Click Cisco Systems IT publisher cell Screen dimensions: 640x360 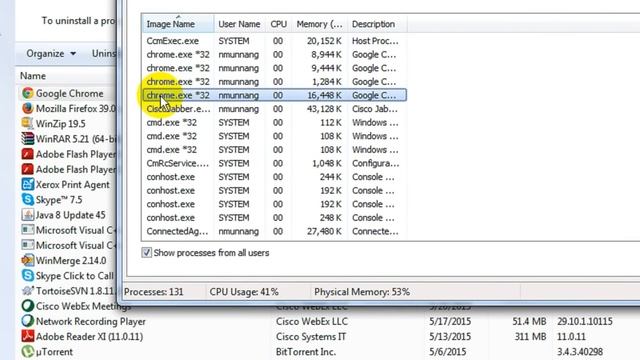311,337
